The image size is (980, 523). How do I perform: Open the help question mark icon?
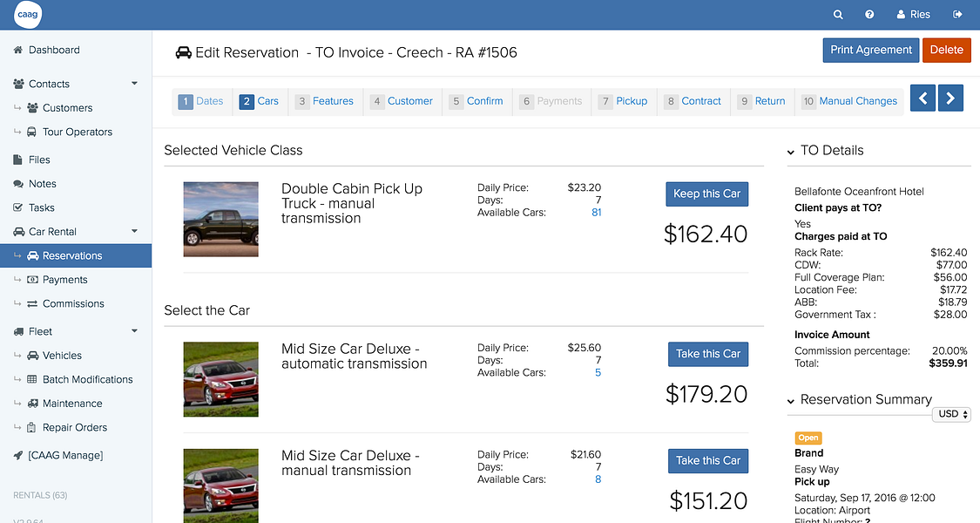pyautogui.click(x=868, y=14)
